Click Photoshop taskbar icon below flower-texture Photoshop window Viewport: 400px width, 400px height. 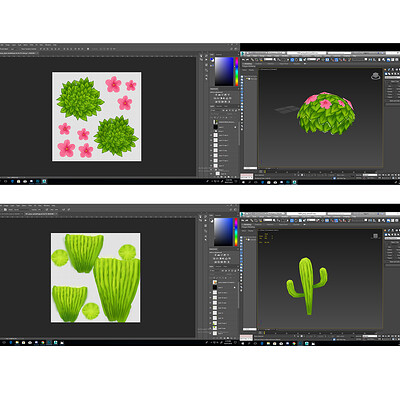[38, 182]
